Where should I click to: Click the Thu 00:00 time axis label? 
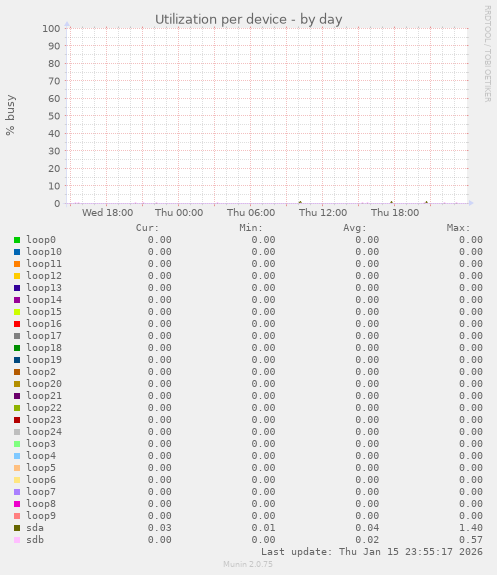[179, 213]
